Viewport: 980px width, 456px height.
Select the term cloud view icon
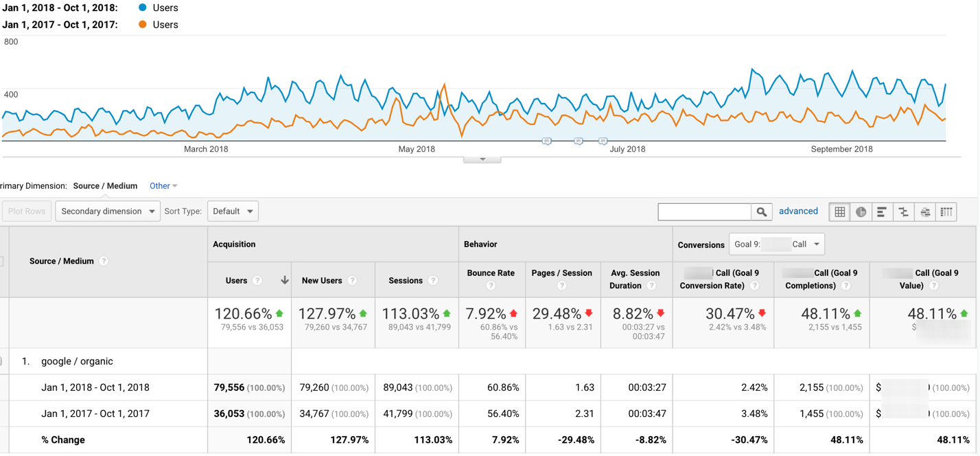(x=925, y=212)
